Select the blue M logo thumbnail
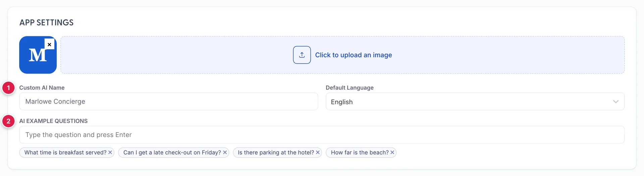Screen dimensions: 644x176 [x=38, y=55]
